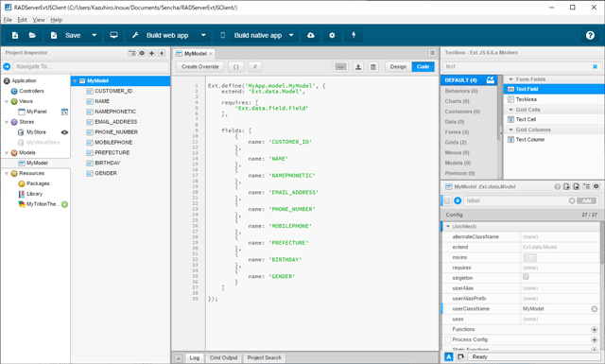605x364 pixels.
Task: Click Project Inspector tree view icon
Action: (132, 53)
